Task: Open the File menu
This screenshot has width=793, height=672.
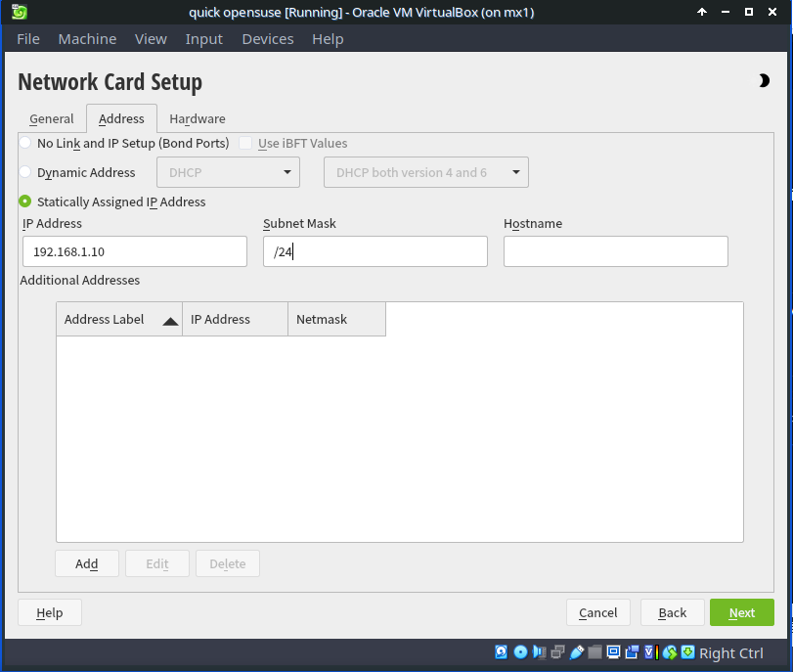Action: (x=28, y=39)
